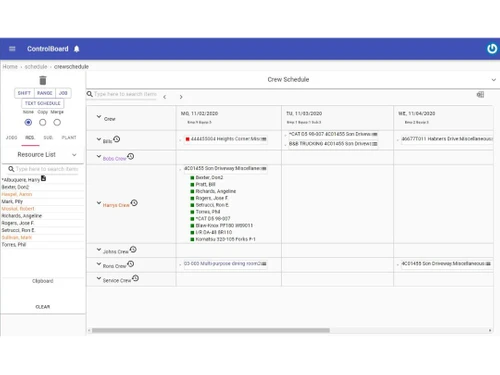
Task: Click the SHIFT button
Action: click(x=24, y=93)
